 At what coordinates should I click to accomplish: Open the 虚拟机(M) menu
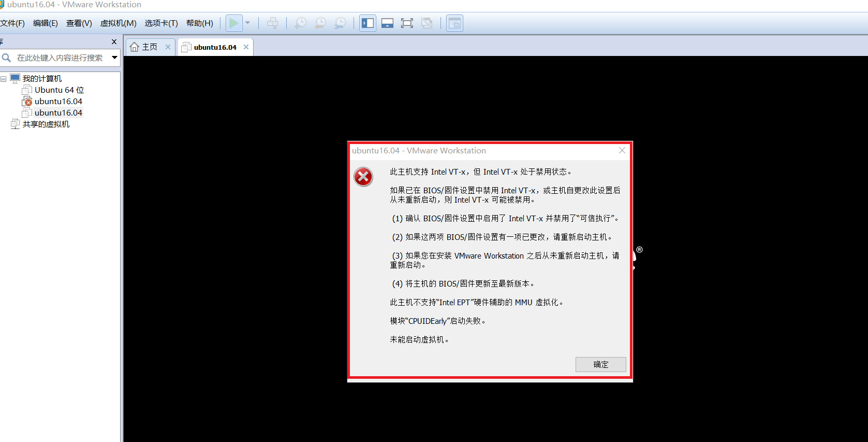pos(119,23)
